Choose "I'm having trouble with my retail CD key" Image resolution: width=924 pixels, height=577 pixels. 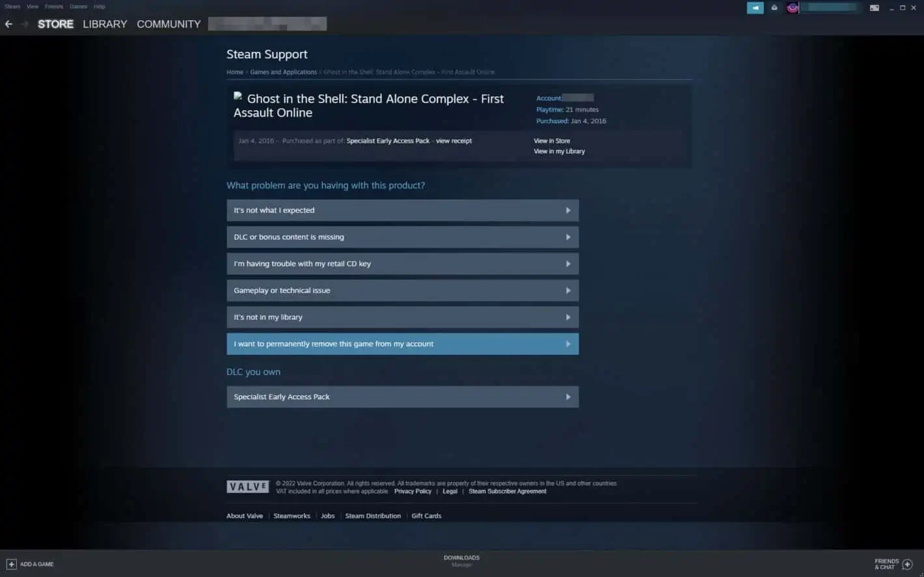click(x=402, y=264)
